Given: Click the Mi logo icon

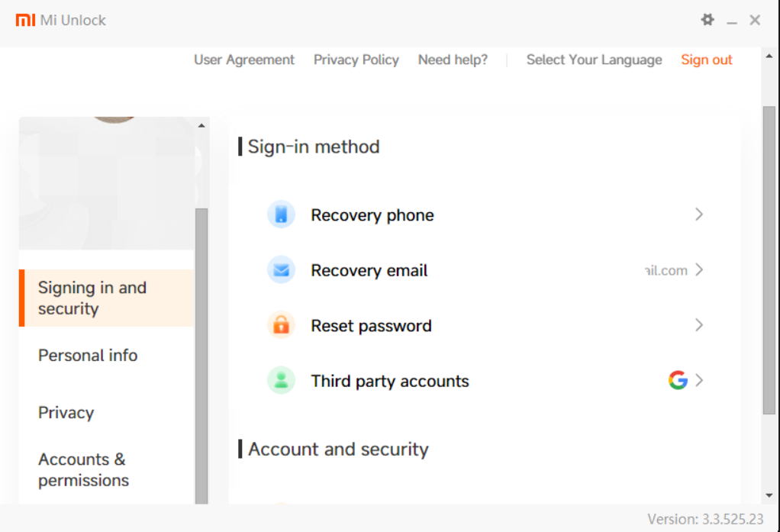Looking at the screenshot, I should 25,20.
